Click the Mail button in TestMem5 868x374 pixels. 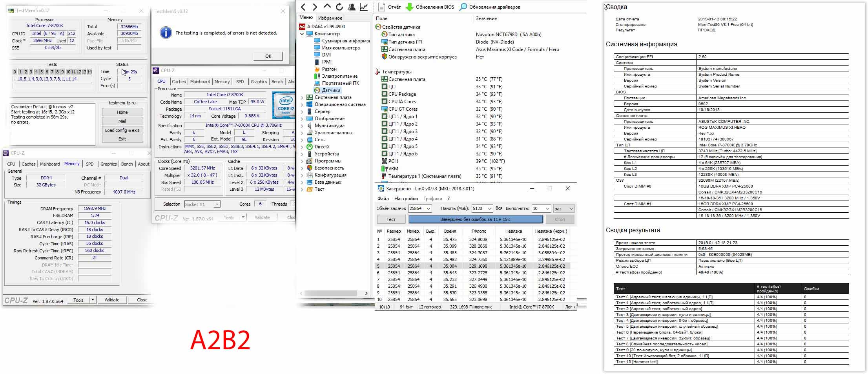click(x=122, y=121)
